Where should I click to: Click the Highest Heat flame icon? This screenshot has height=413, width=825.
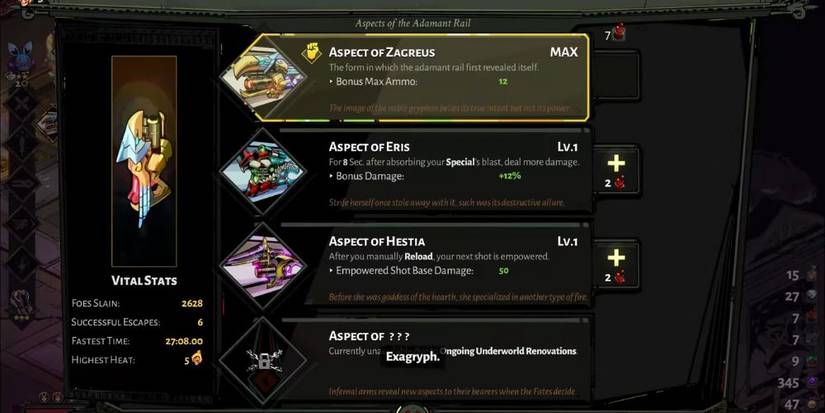click(197, 359)
